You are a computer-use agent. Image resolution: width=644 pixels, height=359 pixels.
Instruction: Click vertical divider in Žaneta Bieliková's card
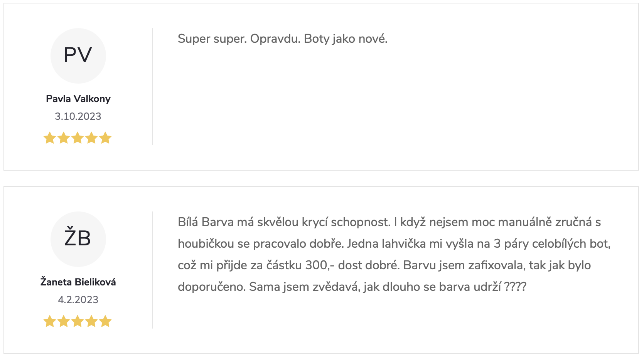[x=153, y=270]
